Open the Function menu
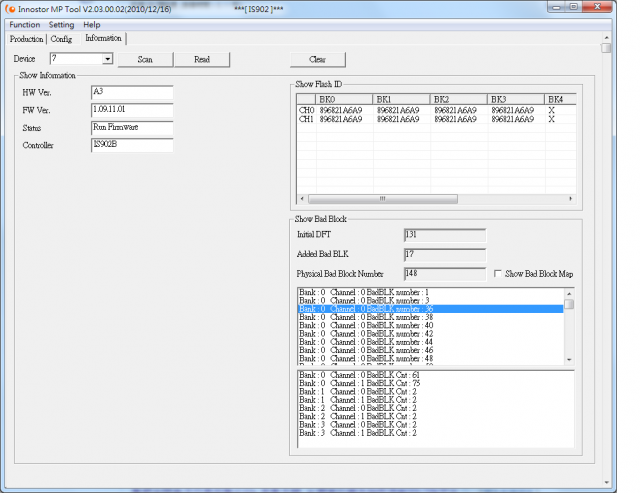 [x=24, y=25]
